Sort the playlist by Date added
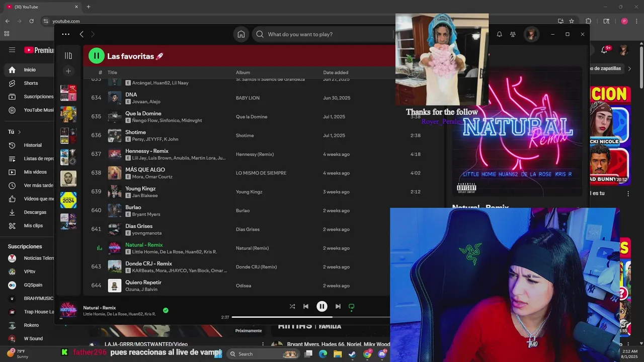Image resolution: width=644 pixels, height=362 pixels. click(336, 72)
